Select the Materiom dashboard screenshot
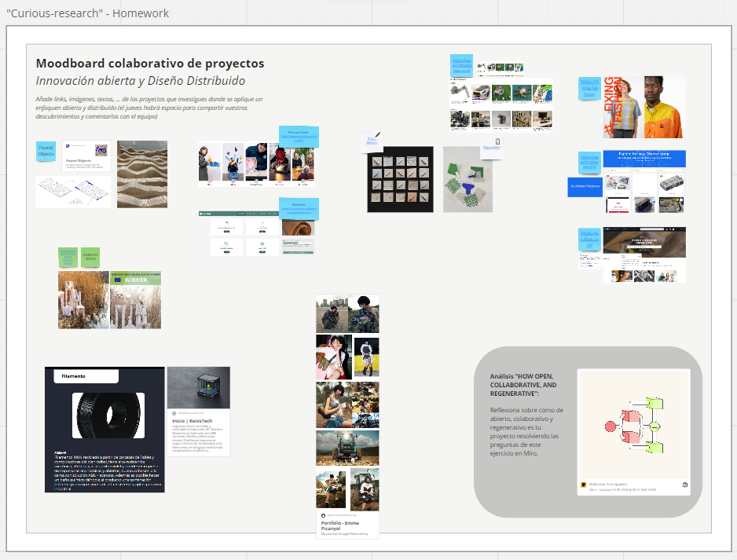Viewport: 737px width, 560px height. coord(256,233)
